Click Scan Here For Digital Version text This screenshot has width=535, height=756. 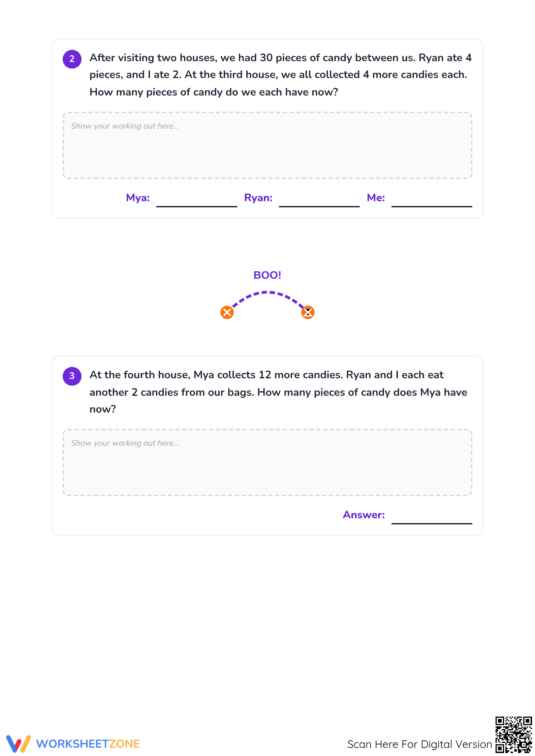click(x=420, y=744)
